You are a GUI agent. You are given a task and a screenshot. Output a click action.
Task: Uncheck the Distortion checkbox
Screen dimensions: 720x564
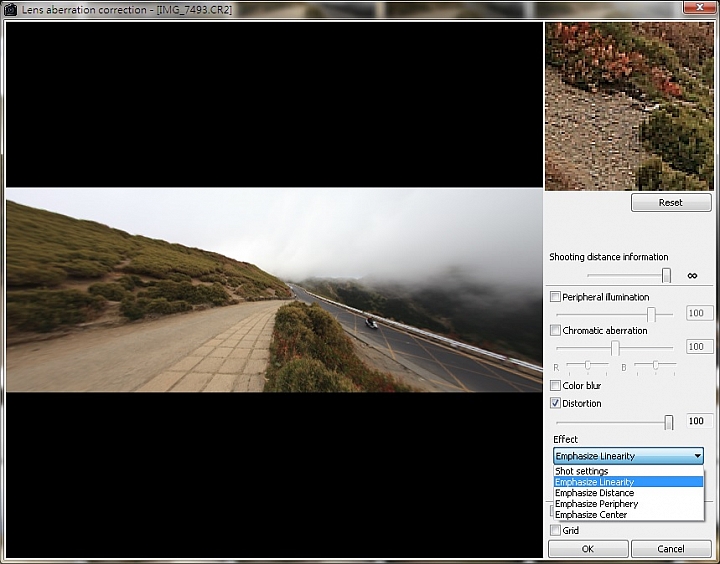click(555, 403)
